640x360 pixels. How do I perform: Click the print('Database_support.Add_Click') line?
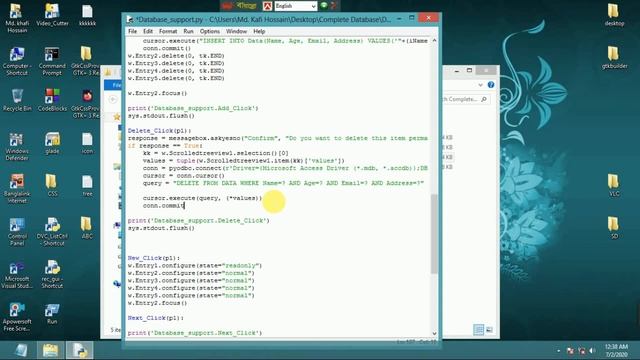[193, 108]
